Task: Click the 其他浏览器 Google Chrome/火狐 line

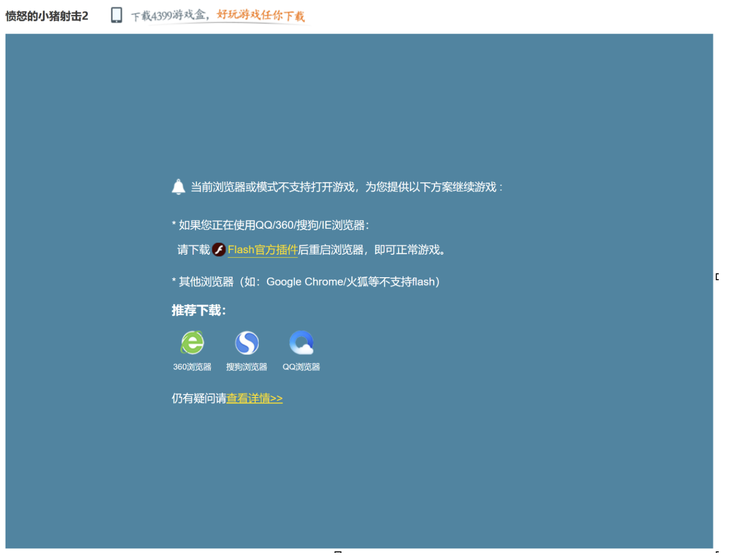Action: point(306,282)
